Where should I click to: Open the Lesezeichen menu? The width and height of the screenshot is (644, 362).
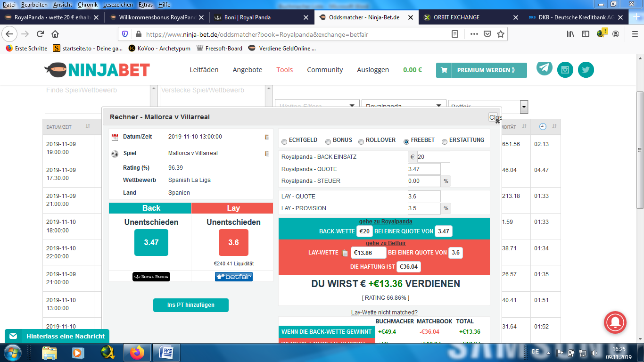118,4
